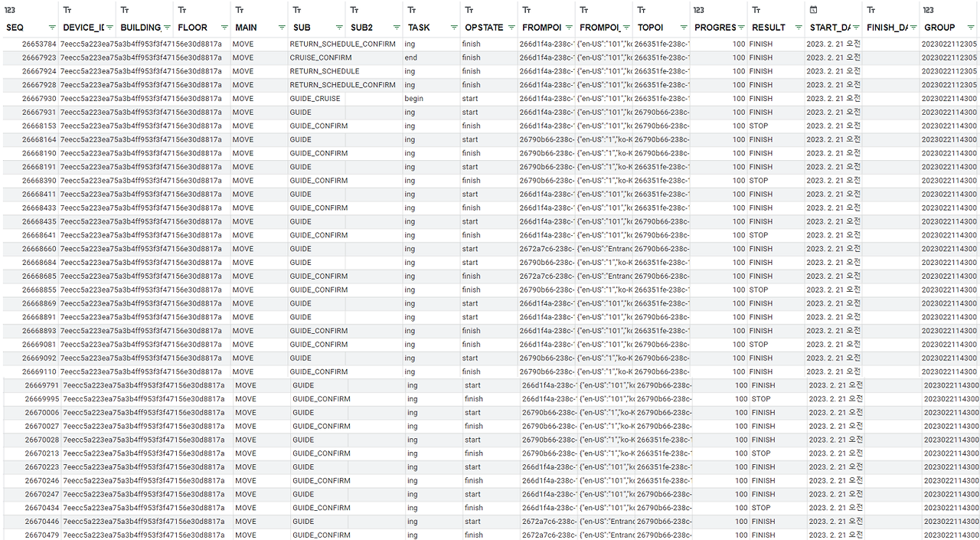The height and width of the screenshot is (540, 980).
Task: Click the text type icon above OPSTATE
Action: coord(469,10)
